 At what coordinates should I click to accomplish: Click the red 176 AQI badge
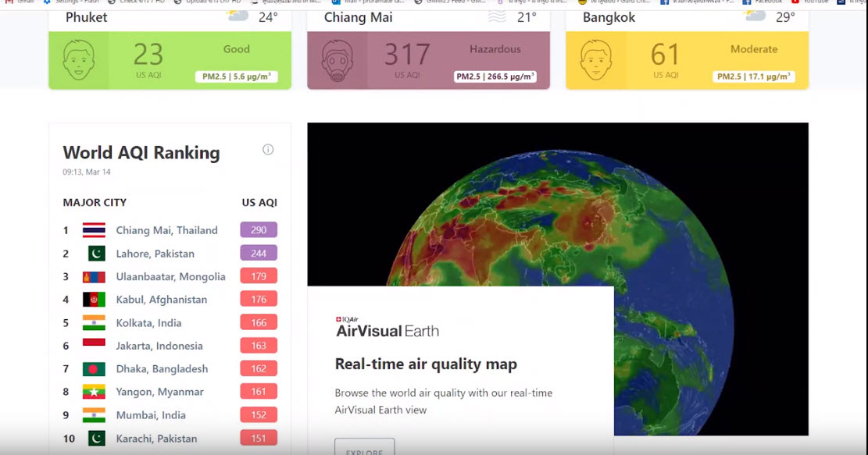tap(259, 300)
